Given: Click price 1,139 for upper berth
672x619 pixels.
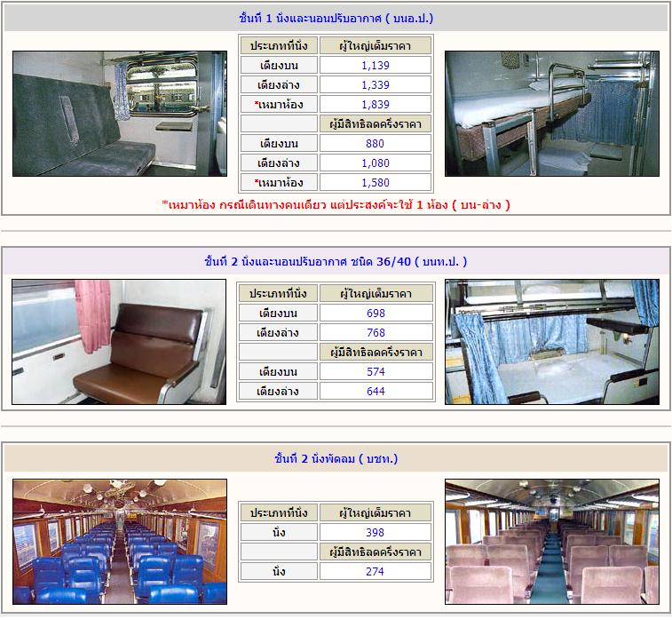Looking at the screenshot, I should [376, 65].
